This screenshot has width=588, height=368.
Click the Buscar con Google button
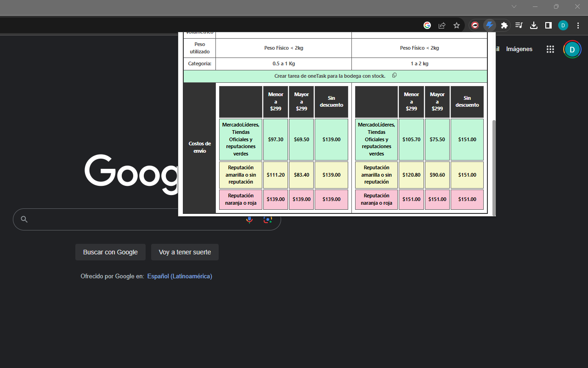[x=110, y=252]
